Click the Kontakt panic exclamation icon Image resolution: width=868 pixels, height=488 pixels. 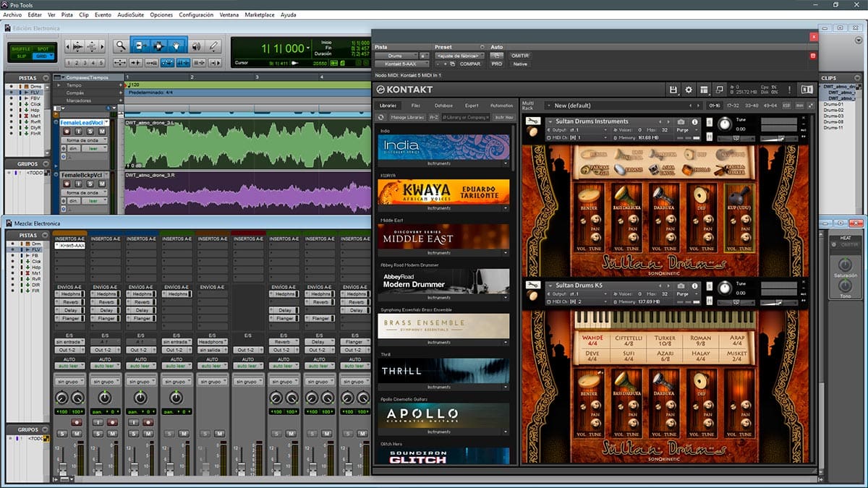point(791,90)
